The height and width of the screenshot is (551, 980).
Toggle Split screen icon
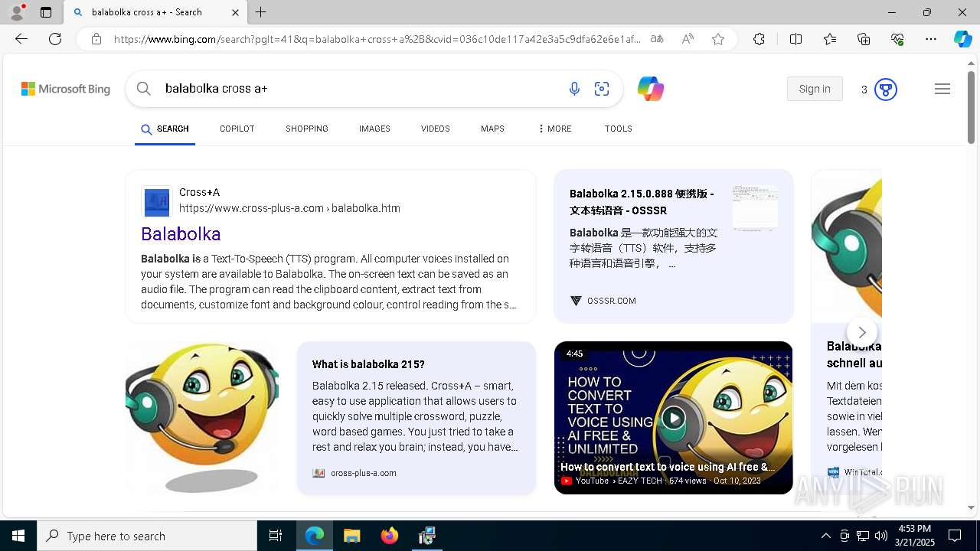point(795,39)
